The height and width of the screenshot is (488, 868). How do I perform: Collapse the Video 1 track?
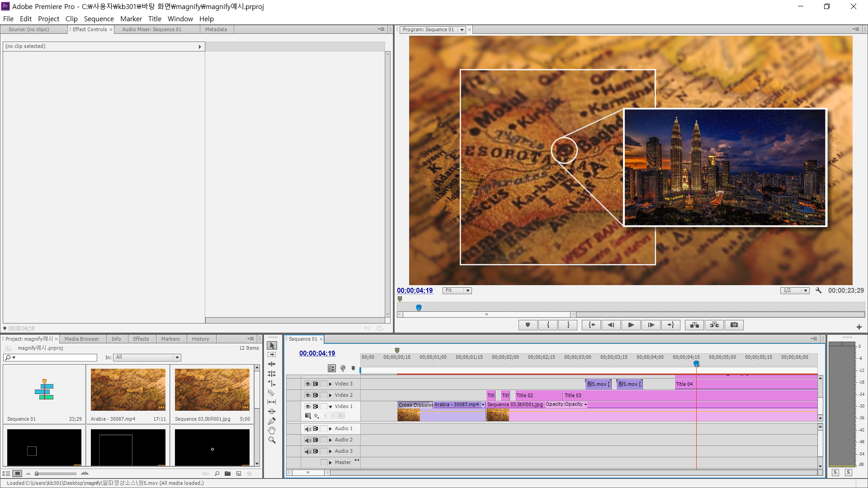coord(330,407)
